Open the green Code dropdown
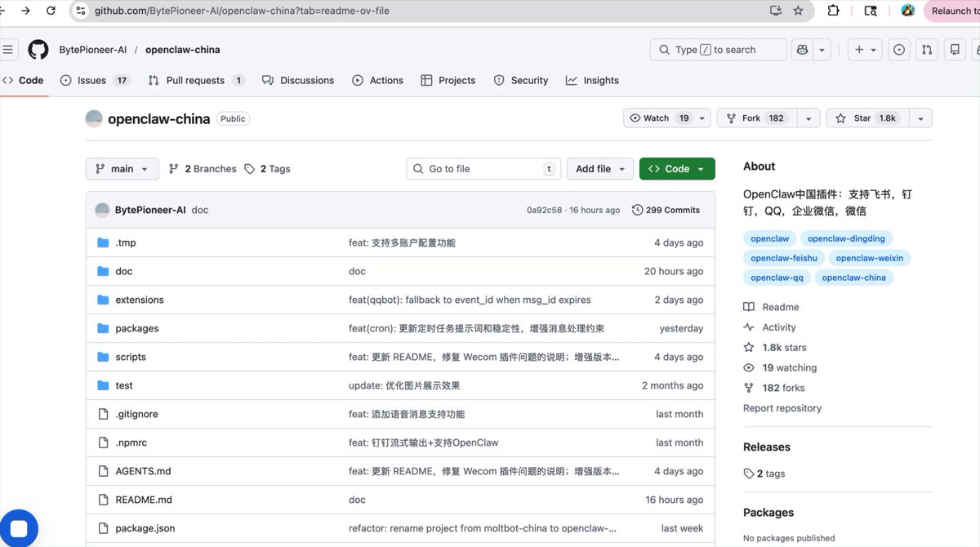The width and height of the screenshot is (980, 547). [x=676, y=169]
